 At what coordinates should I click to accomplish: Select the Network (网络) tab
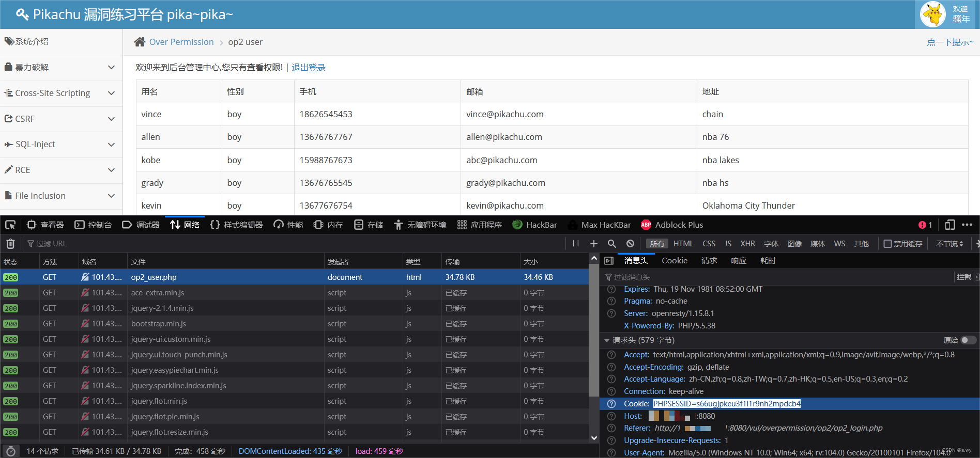click(185, 225)
